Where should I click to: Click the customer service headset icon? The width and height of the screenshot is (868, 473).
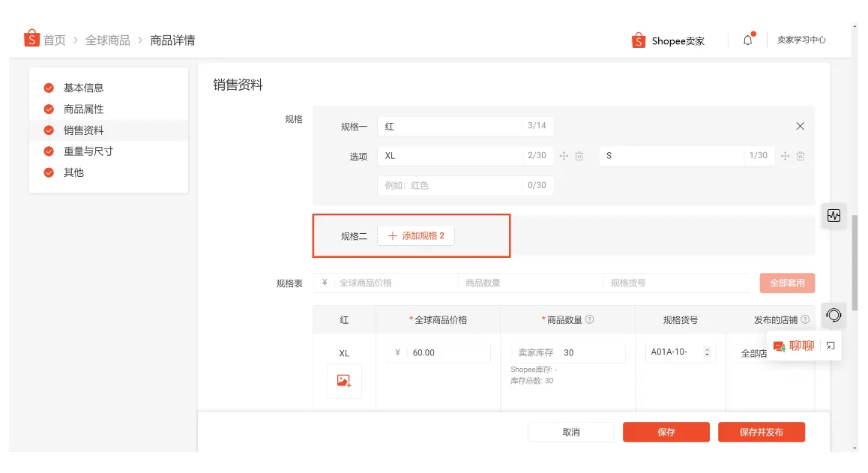(x=833, y=316)
